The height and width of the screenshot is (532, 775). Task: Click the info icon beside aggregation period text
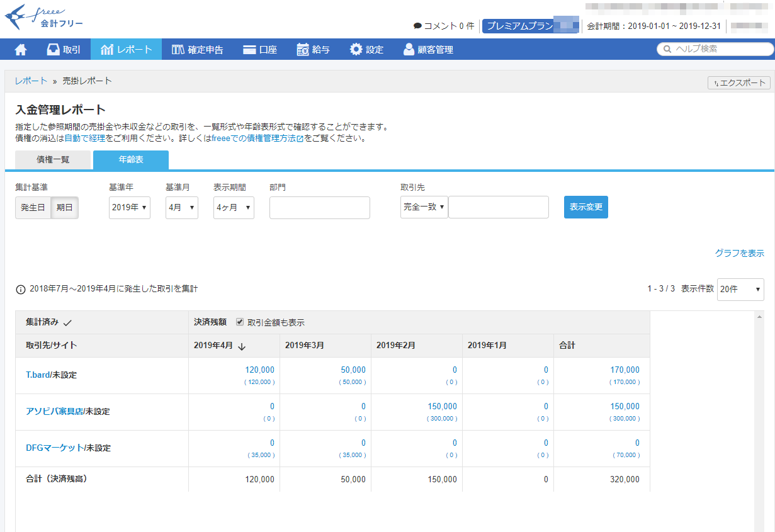coord(21,289)
